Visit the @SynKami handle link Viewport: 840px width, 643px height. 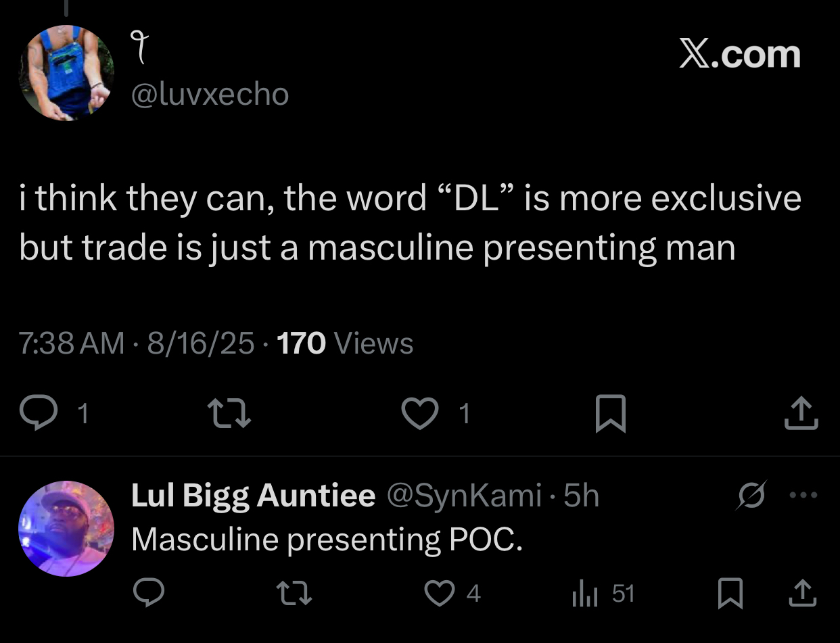coord(464,496)
